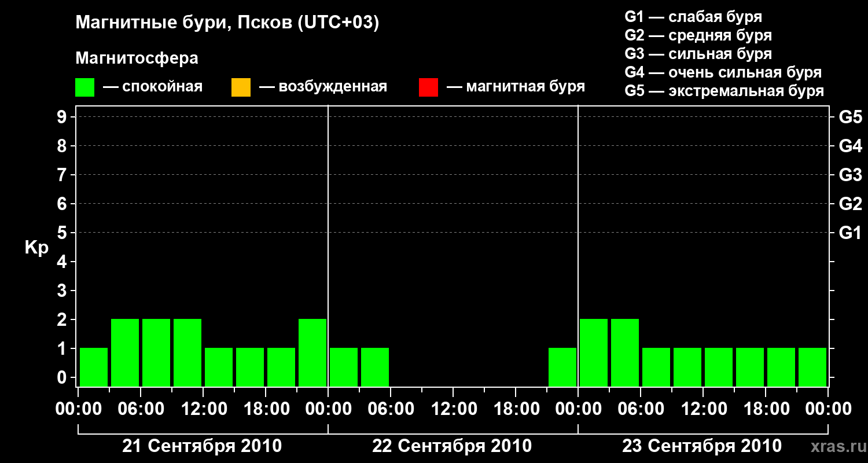868x463 pixels.
Task: Click the red 'магнитная буря' legend swatch
Action: click(x=428, y=87)
